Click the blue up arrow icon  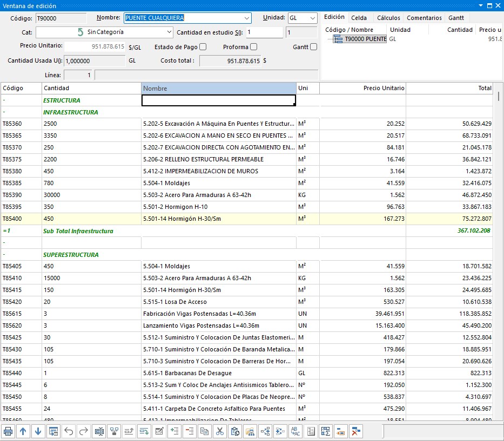pos(23,431)
